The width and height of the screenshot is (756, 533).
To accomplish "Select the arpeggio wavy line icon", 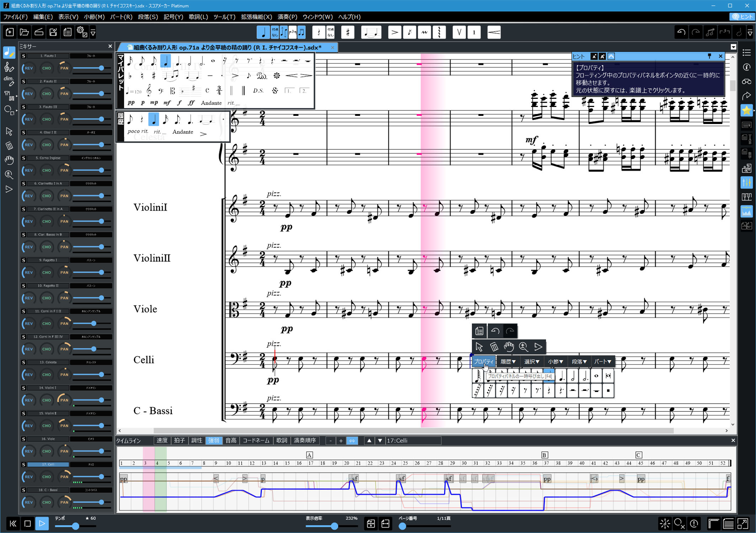I will tap(439, 32).
